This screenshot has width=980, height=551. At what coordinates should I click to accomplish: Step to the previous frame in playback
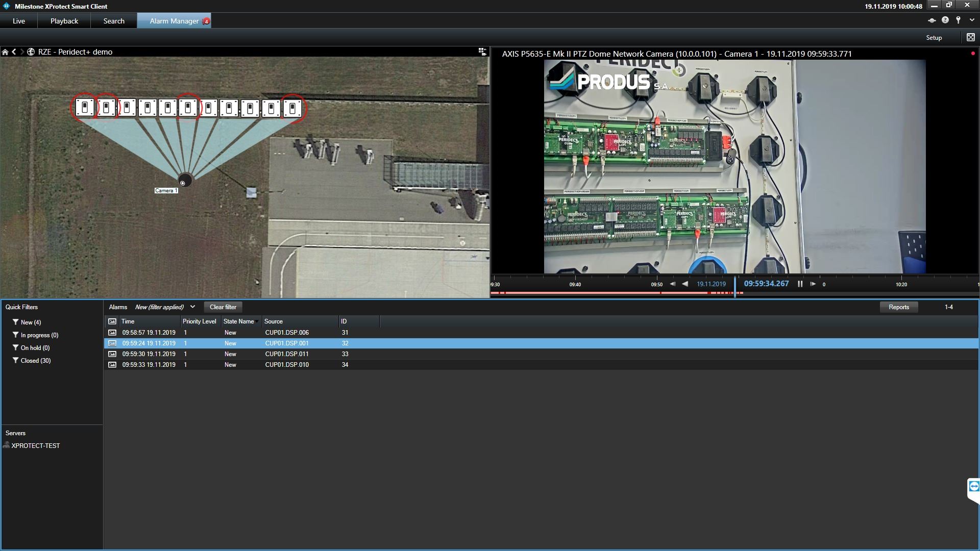click(x=673, y=284)
